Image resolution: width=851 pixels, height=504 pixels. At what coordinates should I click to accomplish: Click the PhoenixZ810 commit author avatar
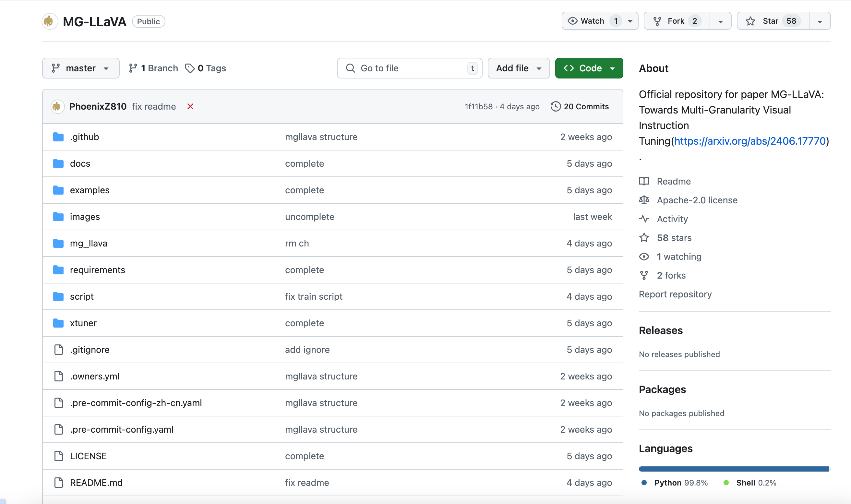[x=57, y=107]
